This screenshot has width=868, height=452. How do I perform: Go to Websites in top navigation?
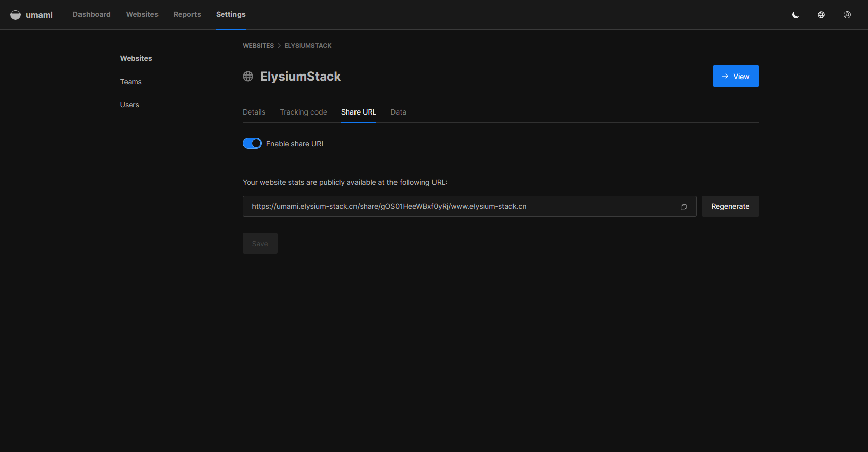coord(142,14)
